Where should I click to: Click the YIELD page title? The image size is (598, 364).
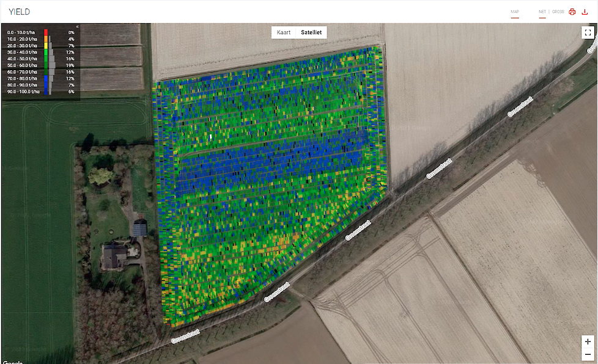tap(19, 12)
